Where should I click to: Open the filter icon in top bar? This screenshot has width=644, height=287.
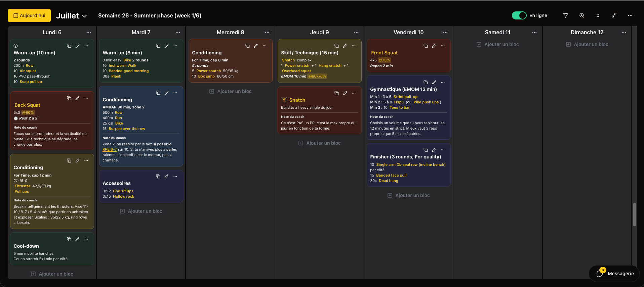coord(566,15)
